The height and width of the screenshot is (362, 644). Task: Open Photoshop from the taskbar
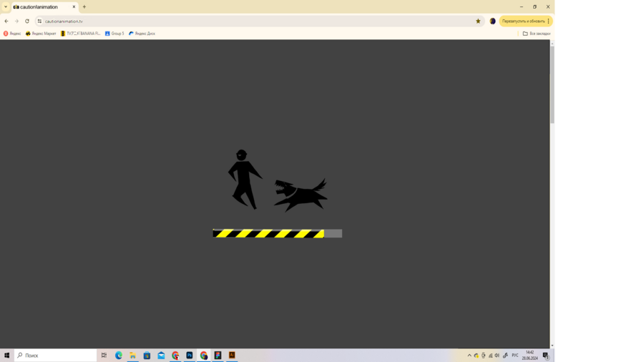click(x=190, y=356)
